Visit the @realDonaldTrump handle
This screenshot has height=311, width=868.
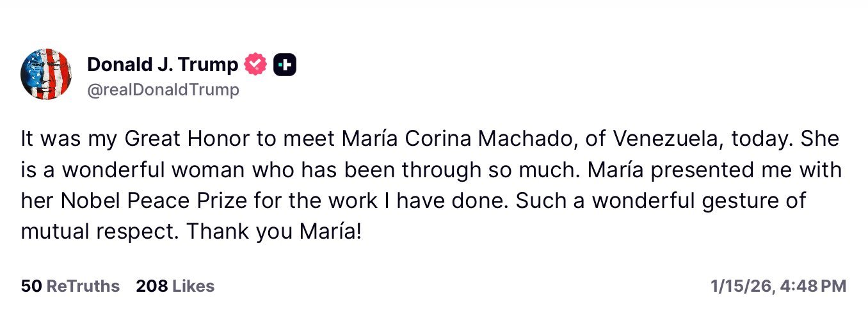pos(163,90)
